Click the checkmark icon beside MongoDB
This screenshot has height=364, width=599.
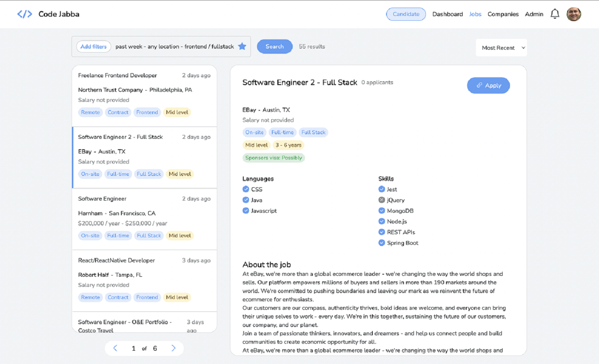(x=381, y=211)
